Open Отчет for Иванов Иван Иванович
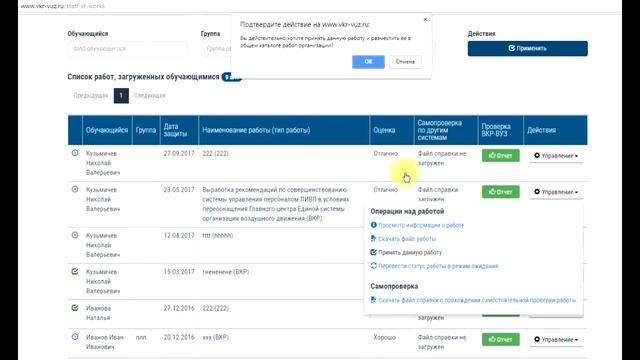This screenshot has height=360, width=640. [500, 339]
